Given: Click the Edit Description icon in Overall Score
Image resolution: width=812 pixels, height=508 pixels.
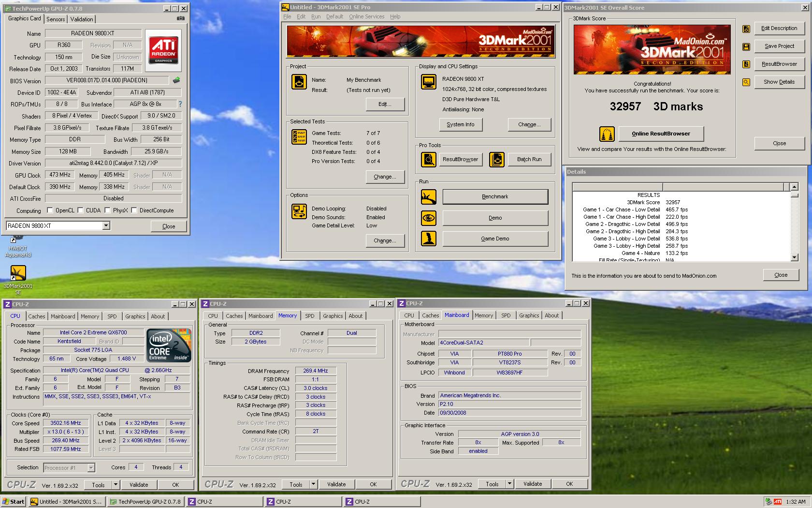Looking at the screenshot, I should click(x=746, y=29).
